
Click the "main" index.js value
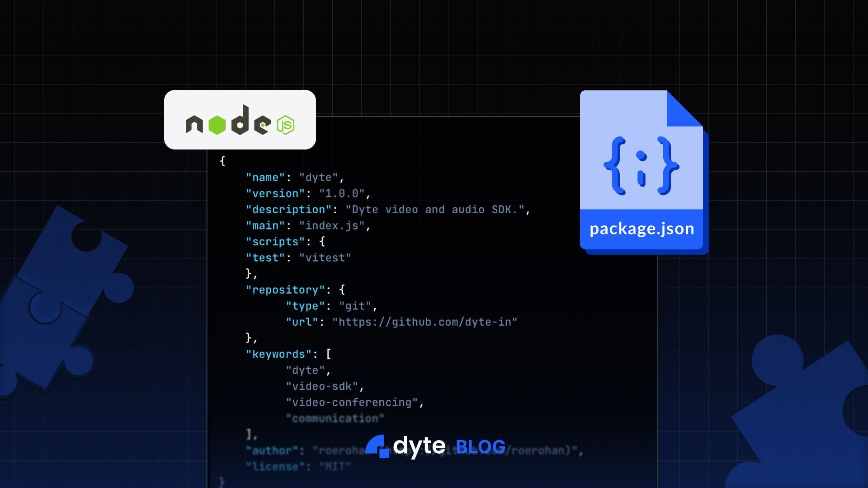(332, 226)
